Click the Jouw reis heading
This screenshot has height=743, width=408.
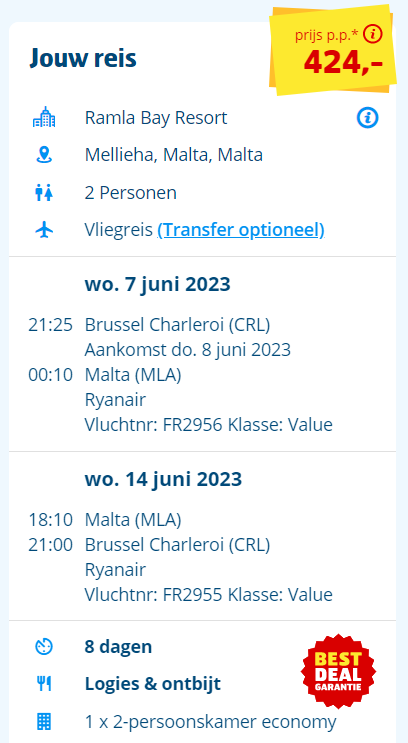(x=83, y=59)
